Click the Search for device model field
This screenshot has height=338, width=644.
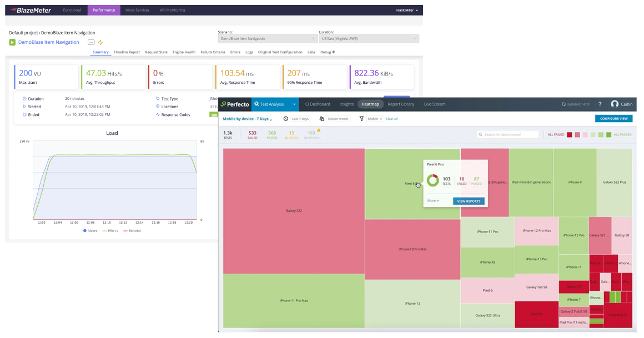click(x=507, y=135)
